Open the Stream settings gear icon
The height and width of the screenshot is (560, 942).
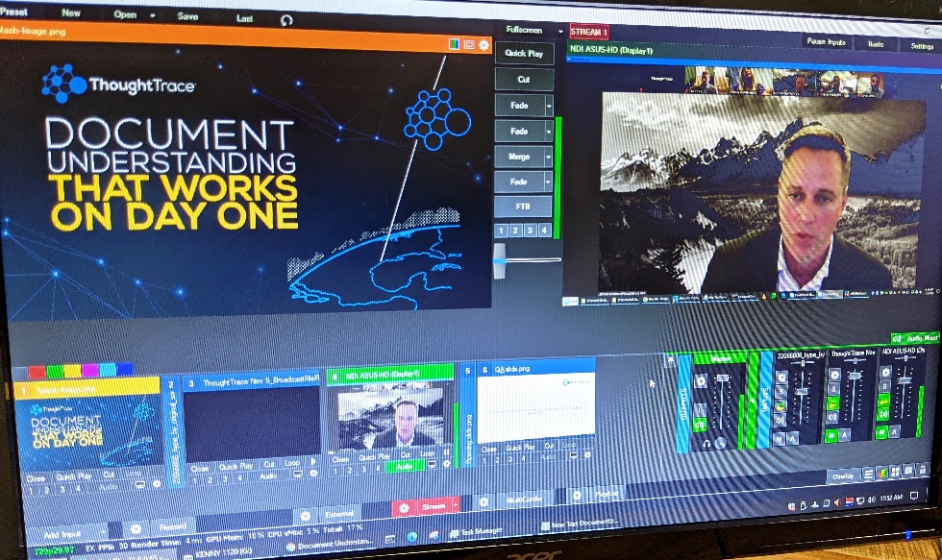point(407,507)
